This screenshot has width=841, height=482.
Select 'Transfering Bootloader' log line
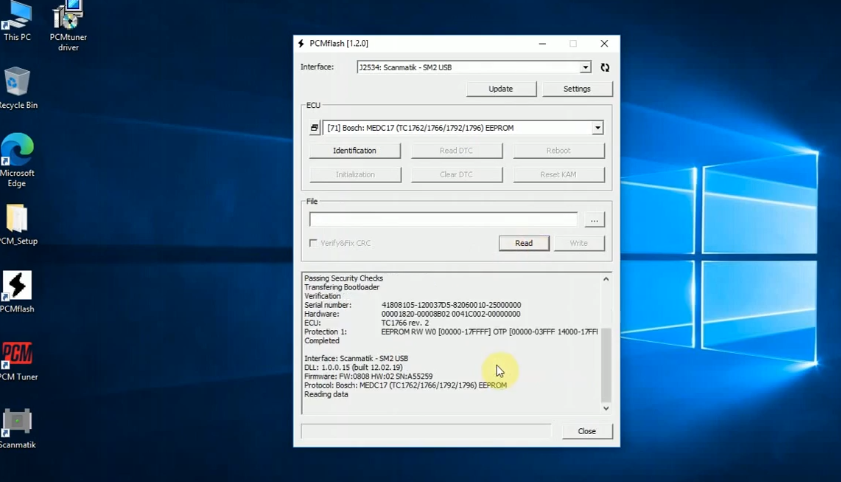coord(342,287)
